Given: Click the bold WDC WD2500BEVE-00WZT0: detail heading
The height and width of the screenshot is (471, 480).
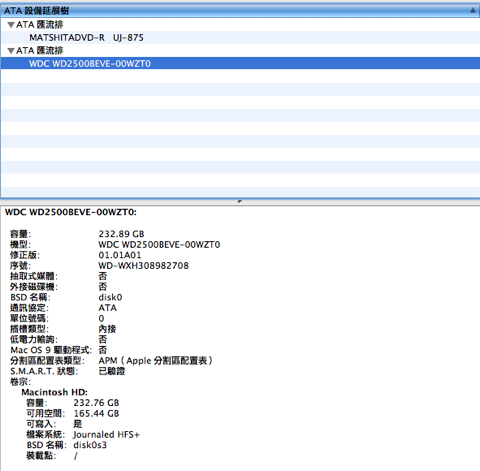Looking at the screenshot, I should pyautogui.click(x=71, y=212).
